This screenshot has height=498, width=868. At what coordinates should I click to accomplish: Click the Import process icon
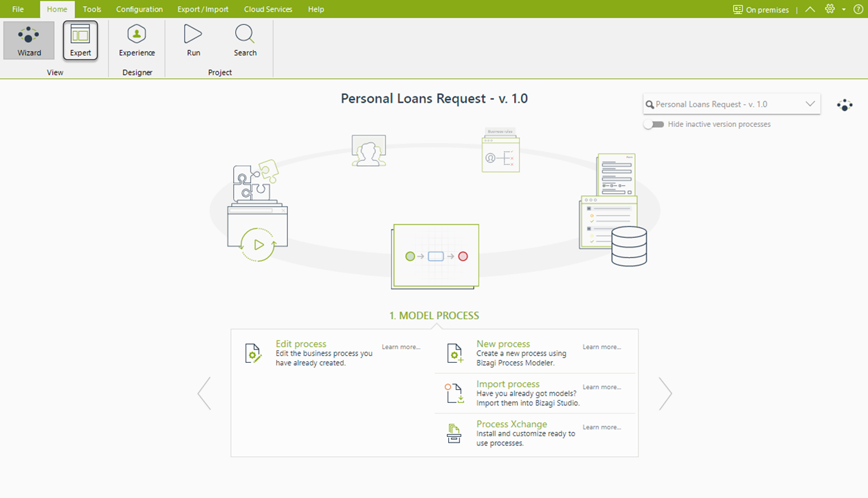coord(454,393)
